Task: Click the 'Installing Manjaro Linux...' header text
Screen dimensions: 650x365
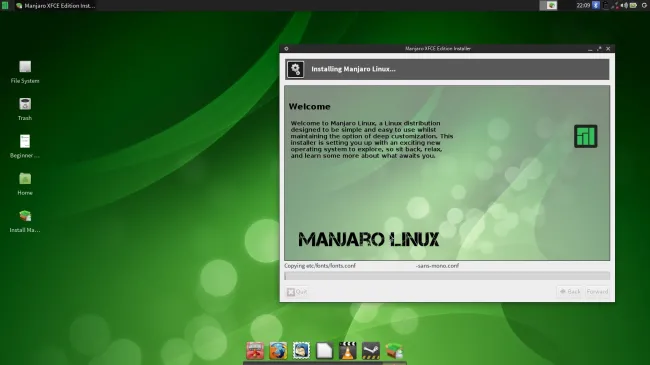Action: pyautogui.click(x=353, y=69)
